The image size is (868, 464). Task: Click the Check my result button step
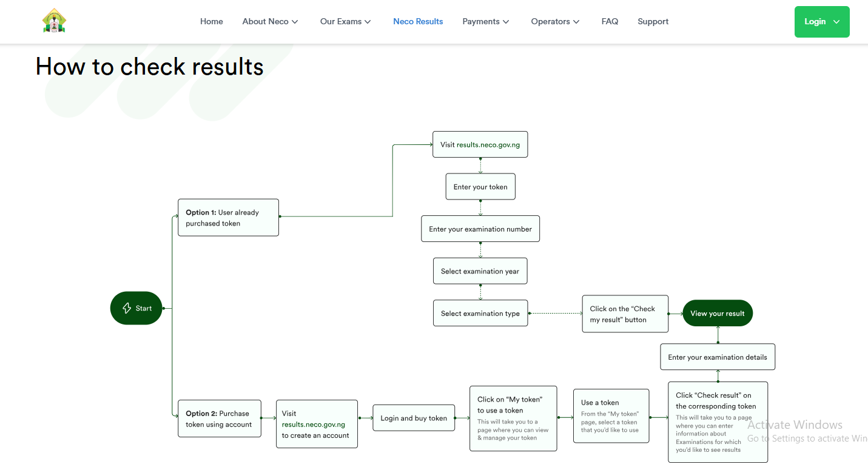pos(625,314)
